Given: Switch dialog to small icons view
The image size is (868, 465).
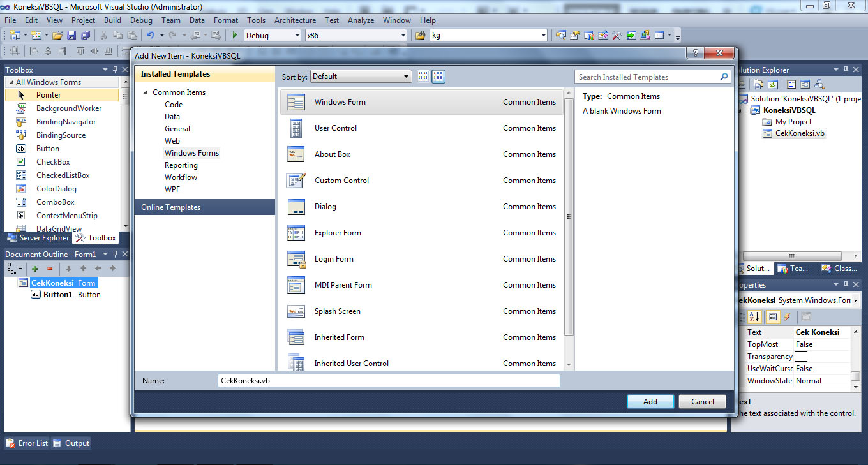Looking at the screenshot, I should tap(423, 77).
